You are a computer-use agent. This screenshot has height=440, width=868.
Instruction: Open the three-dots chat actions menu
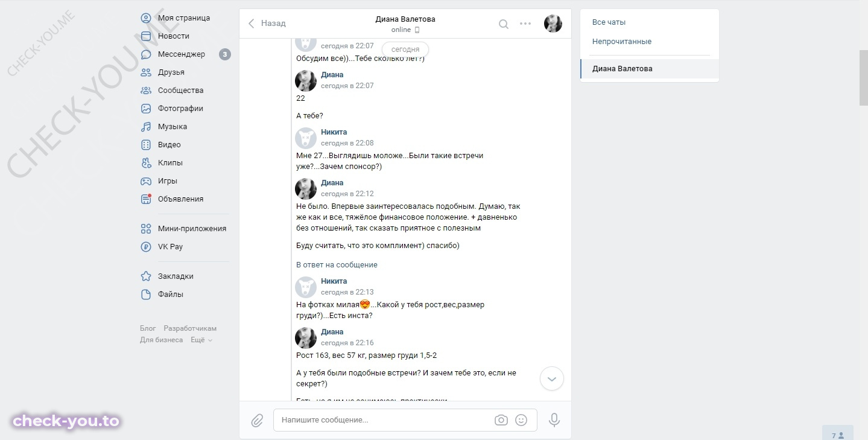525,24
